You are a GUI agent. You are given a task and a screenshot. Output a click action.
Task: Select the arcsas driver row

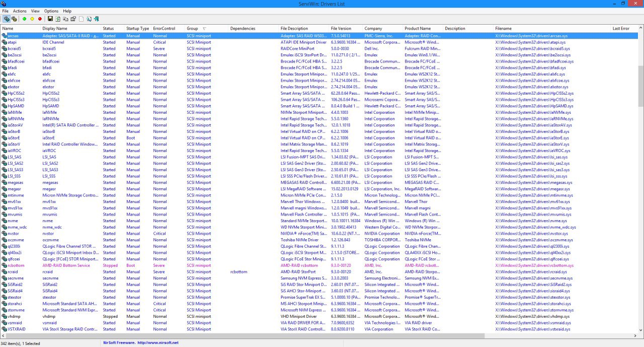coord(318,36)
